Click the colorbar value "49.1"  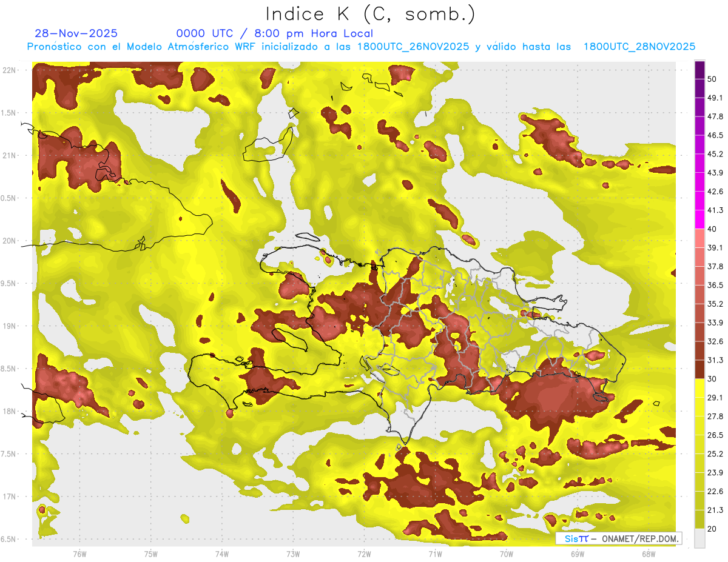[715, 98]
